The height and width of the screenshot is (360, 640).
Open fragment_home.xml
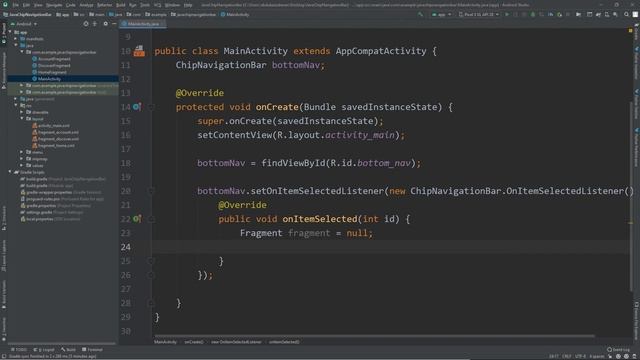pyautogui.click(x=53, y=145)
